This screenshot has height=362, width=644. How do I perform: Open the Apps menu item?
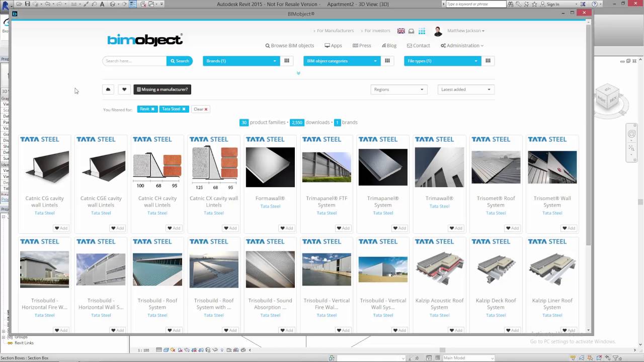pos(333,46)
